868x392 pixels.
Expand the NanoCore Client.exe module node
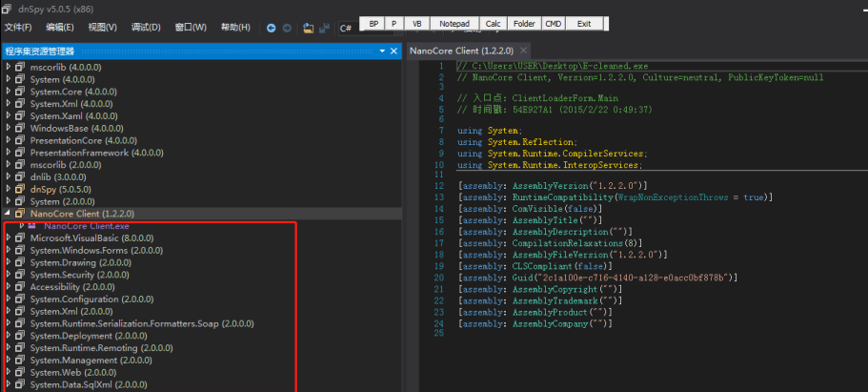click(x=22, y=226)
